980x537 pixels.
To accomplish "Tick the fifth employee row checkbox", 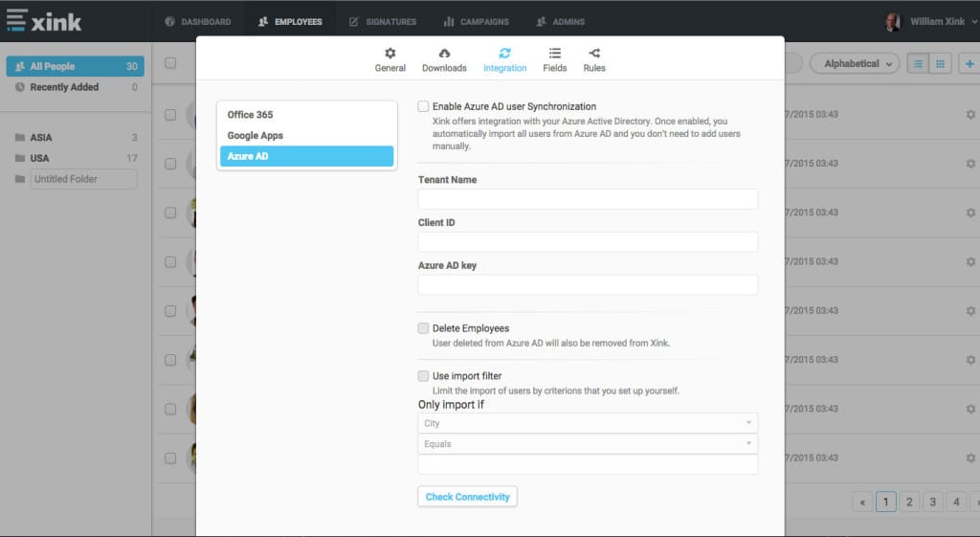I will click(x=170, y=311).
